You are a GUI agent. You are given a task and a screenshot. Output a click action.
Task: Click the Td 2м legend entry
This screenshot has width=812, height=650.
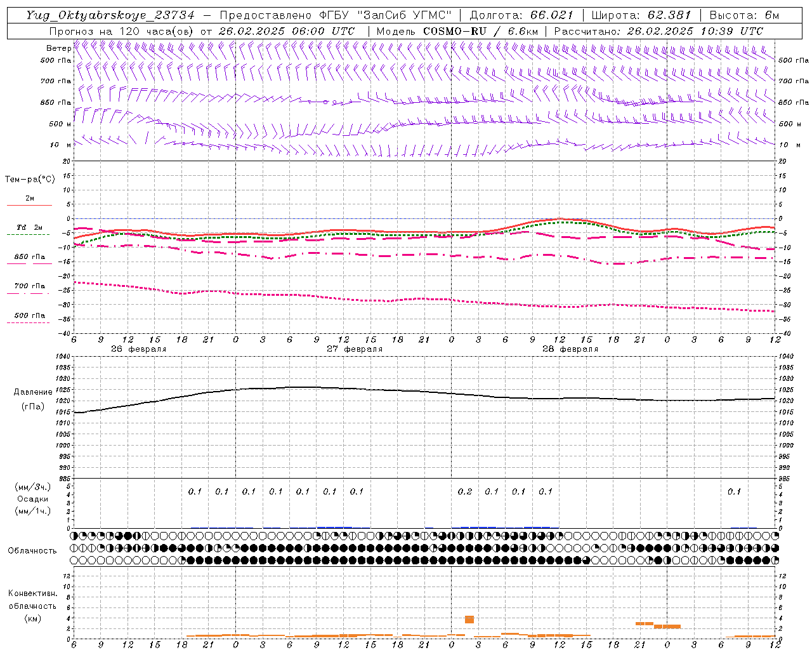[29, 227]
